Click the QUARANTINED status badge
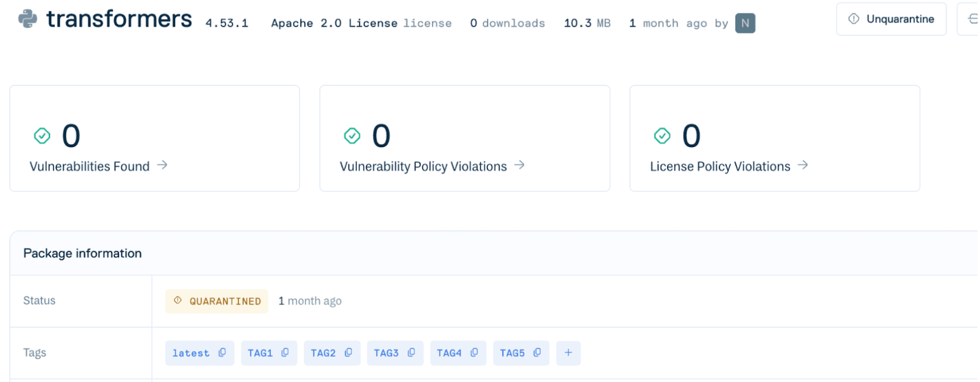Viewport: 980px width, 382px height. click(217, 301)
